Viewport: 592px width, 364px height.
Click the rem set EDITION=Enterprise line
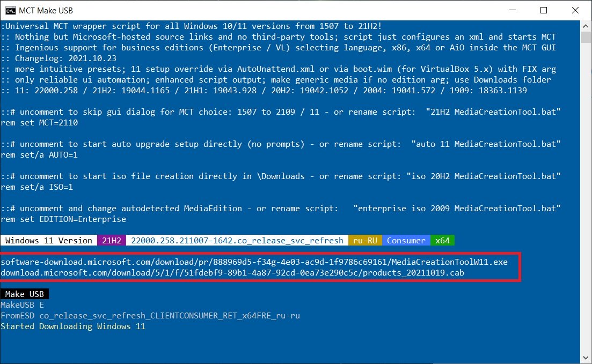(x=63, y=219)
